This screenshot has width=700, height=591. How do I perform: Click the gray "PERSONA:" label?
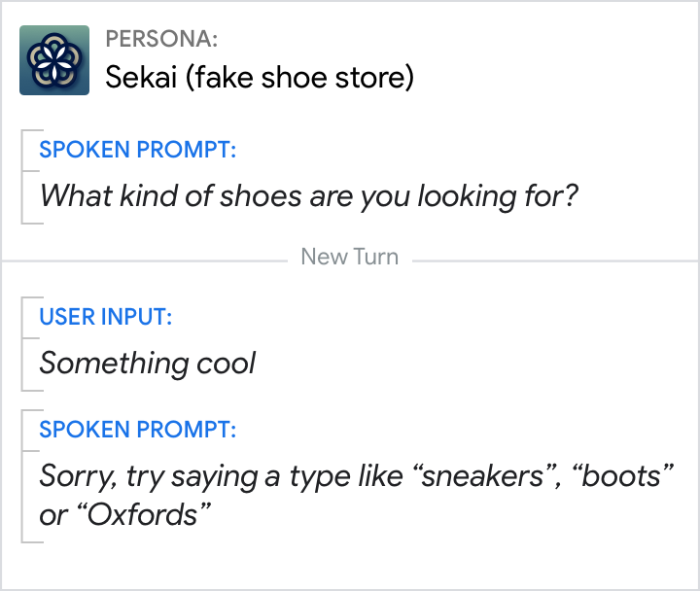coord(161,40)
